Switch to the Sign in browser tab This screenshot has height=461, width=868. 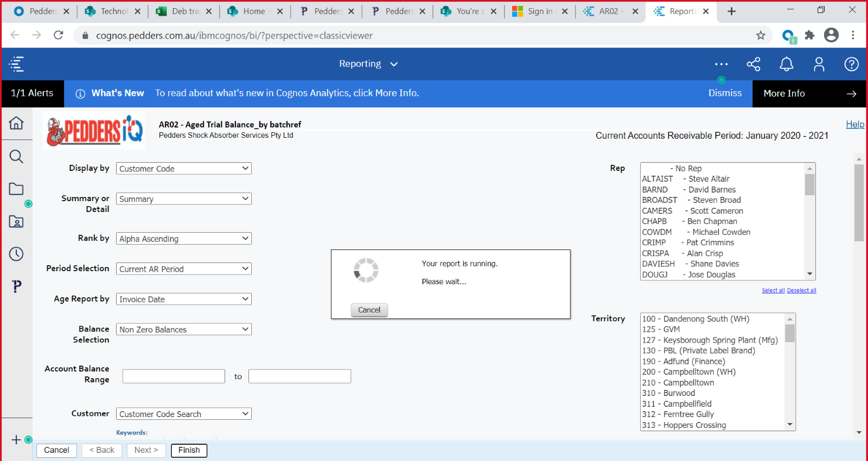point(540,11)
